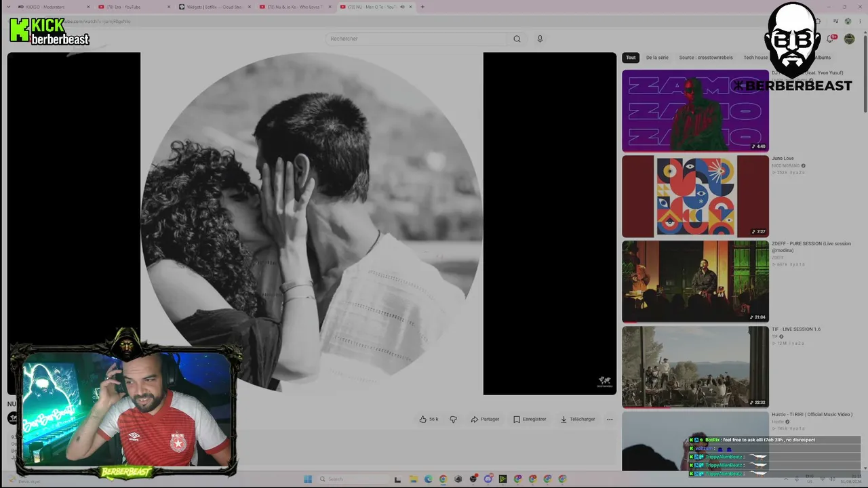The height and width of the screenshot is (488, 868).
Task: Close the Ena - YouTube tab
Action: tap(169, 7)
